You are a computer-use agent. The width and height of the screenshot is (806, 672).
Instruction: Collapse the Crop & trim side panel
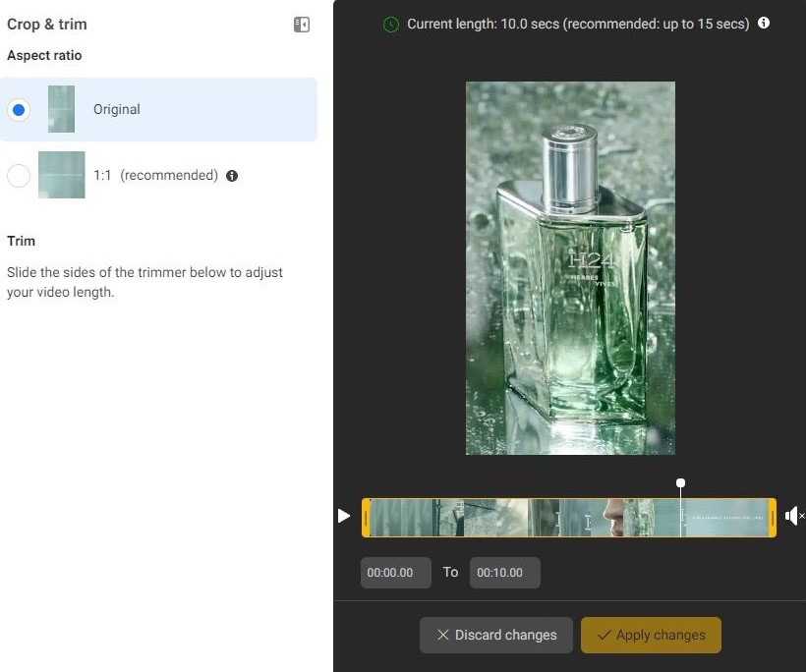tap(301, 25)
